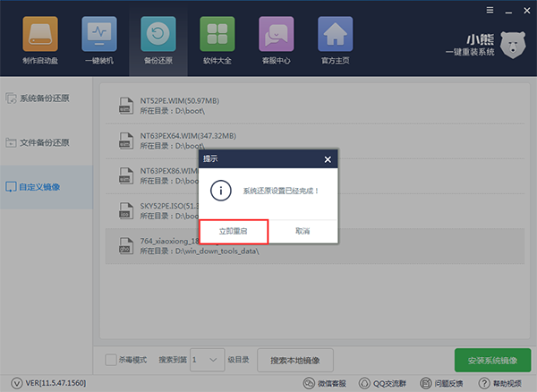537x392 pixels.
Task: Go to the 官方主页 official homepage
Action: click(x=336, y=40)
